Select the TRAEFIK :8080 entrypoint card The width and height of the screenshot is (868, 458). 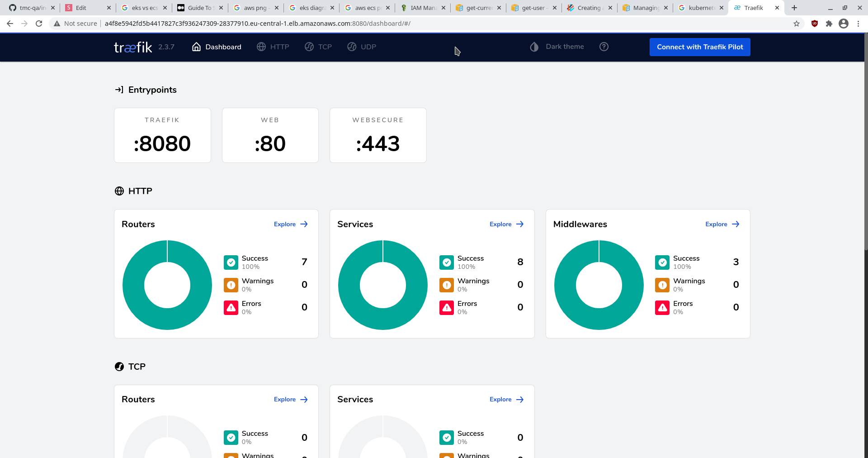[162, 135]
